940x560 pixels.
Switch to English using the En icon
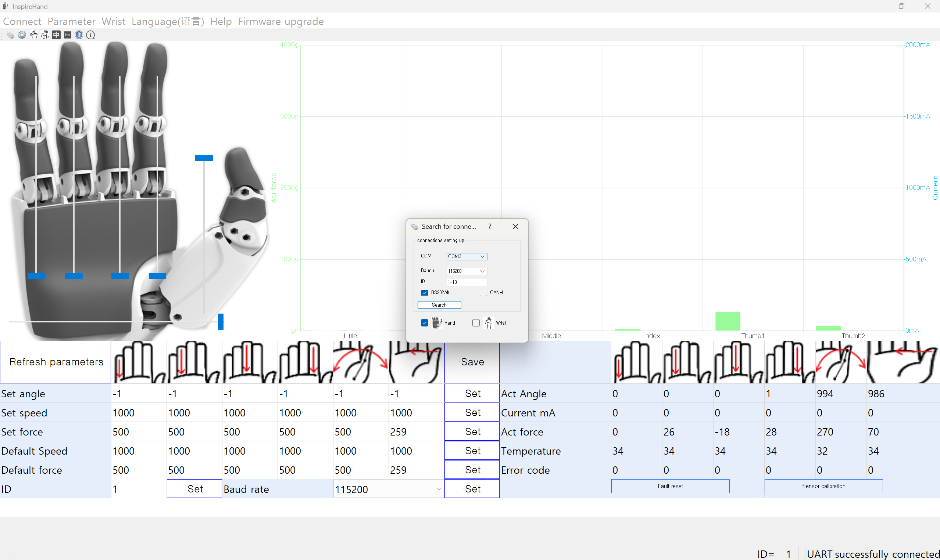[x=68, y=35]
